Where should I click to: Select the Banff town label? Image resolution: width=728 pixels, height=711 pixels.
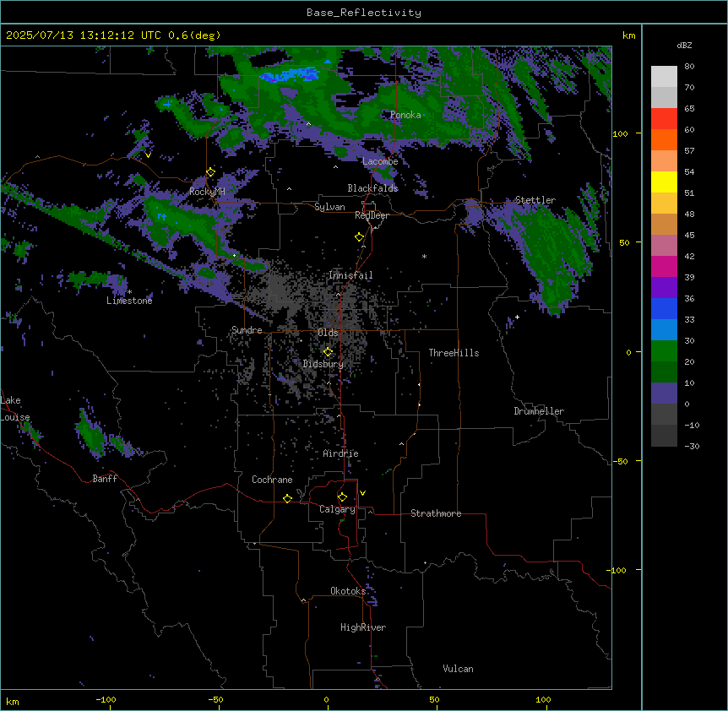(x=105, y=479)
